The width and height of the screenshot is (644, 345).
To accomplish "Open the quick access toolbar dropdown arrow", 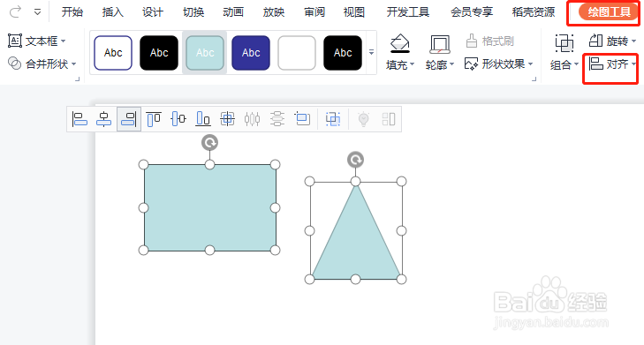I will coord(37,11).
